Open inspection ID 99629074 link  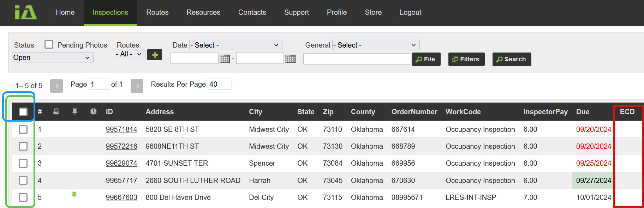[121, 163]
